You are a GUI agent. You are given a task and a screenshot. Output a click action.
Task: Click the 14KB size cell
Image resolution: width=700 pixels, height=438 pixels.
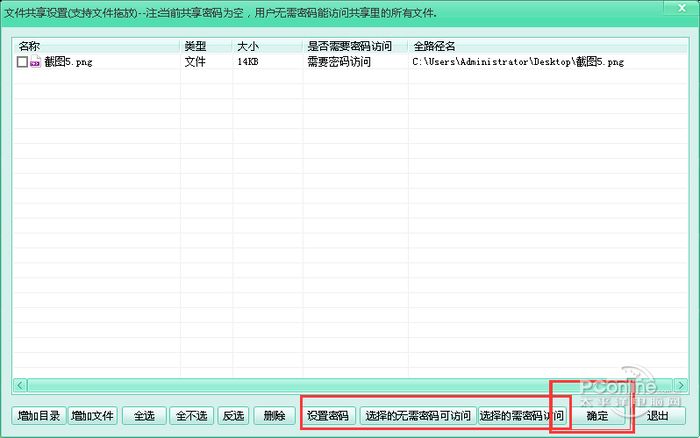click(248, 62)
